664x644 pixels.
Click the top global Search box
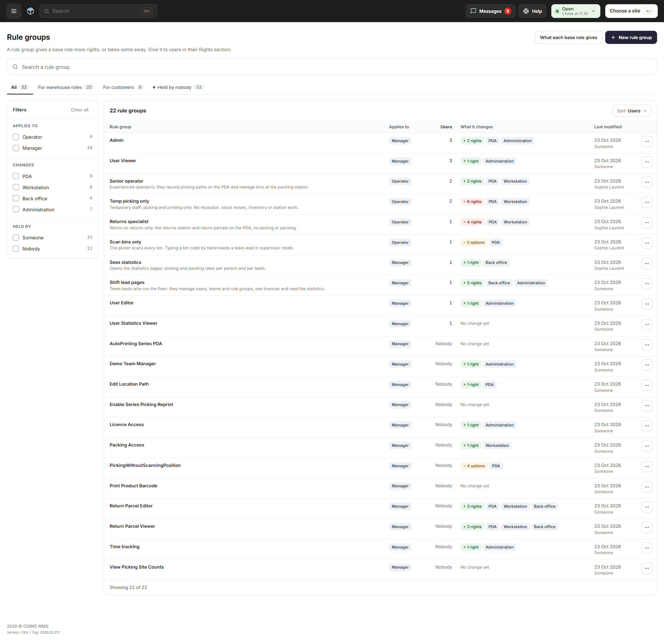click(x=98, y=11)
